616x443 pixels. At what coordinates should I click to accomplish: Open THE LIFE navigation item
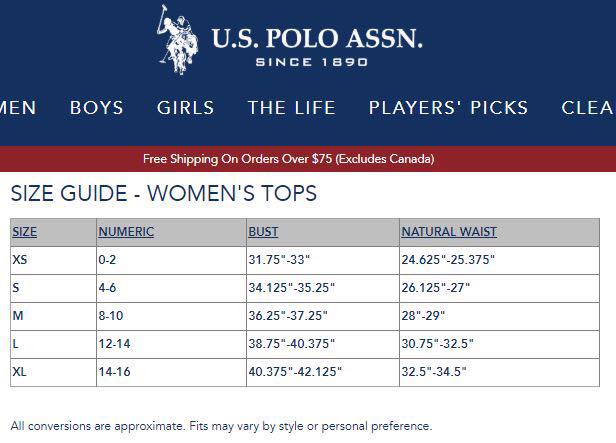click(292, 108)
